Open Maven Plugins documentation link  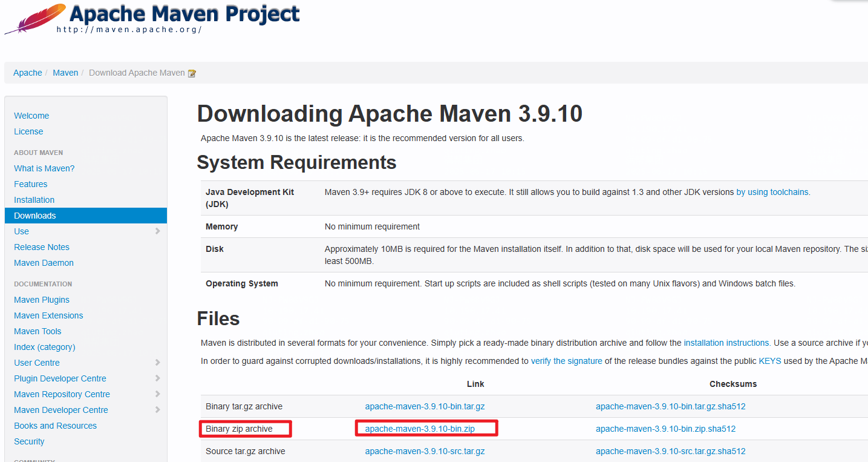coord(42,300)
